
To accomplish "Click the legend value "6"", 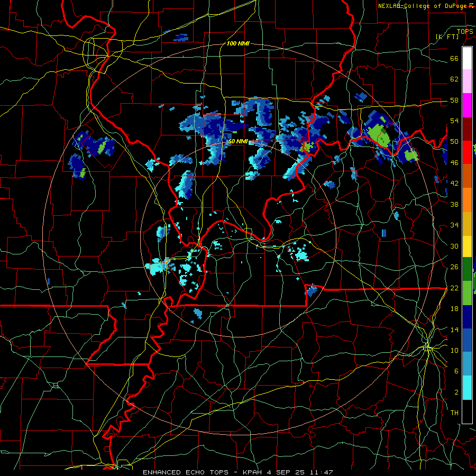I will point(456,371).
